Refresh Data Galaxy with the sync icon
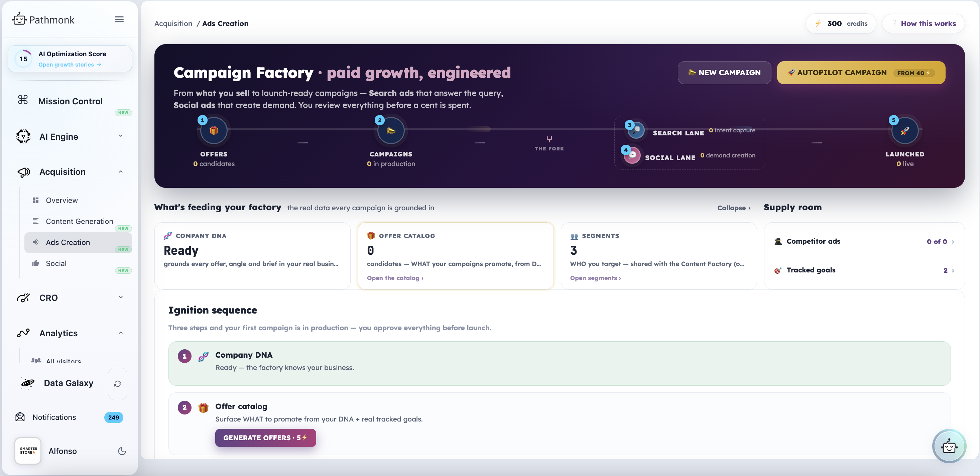This screenshot has height=476, width=980. [118, 383]
